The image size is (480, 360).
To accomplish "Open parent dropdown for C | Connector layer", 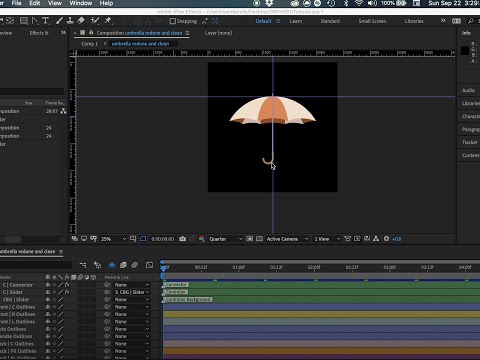I will coord(132,285).
